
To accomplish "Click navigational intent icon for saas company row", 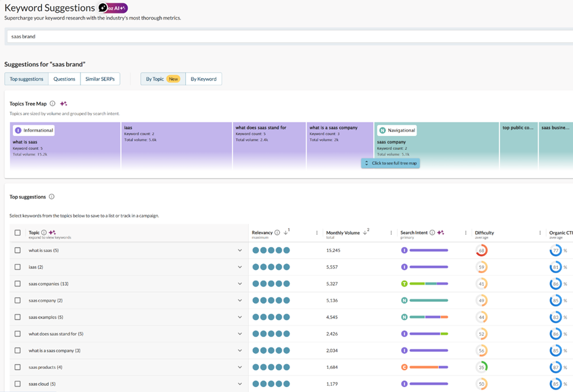I will click(404, 301).
